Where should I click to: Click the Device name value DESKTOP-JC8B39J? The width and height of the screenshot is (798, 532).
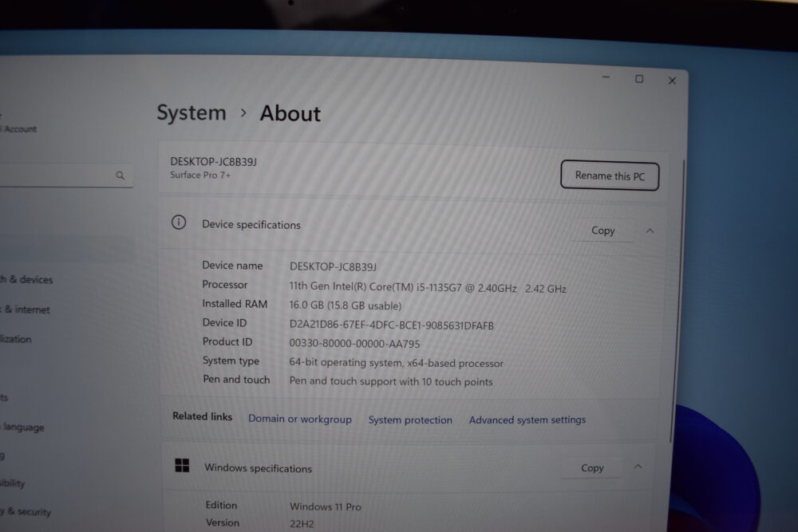[333, 266]
